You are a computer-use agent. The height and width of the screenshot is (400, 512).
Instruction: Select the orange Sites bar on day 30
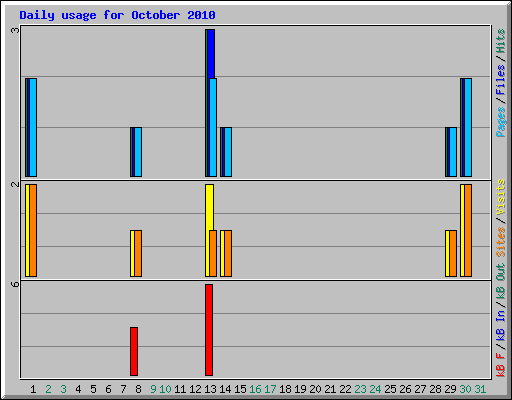pos(468,230)
